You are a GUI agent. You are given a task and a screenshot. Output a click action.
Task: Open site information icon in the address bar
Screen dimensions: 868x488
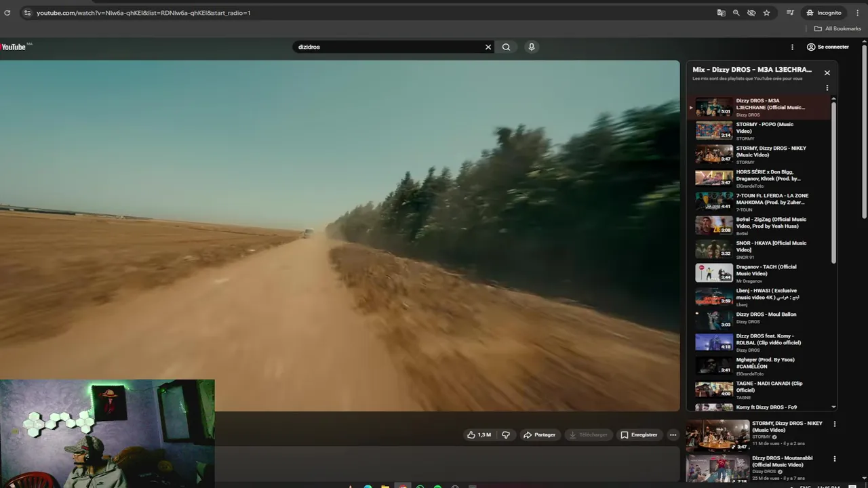26,13
